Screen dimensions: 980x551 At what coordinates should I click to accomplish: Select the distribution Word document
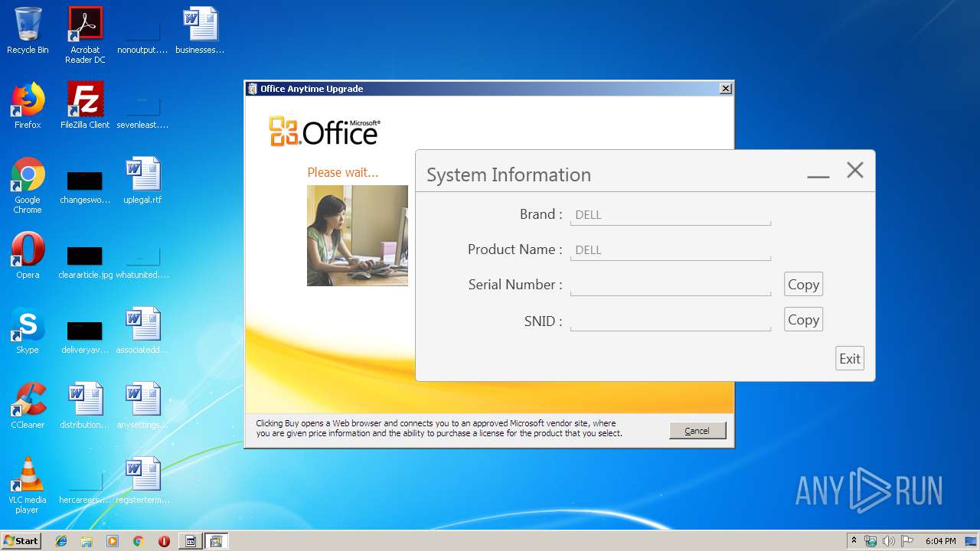pyautogui.click(x=85, y=406)
